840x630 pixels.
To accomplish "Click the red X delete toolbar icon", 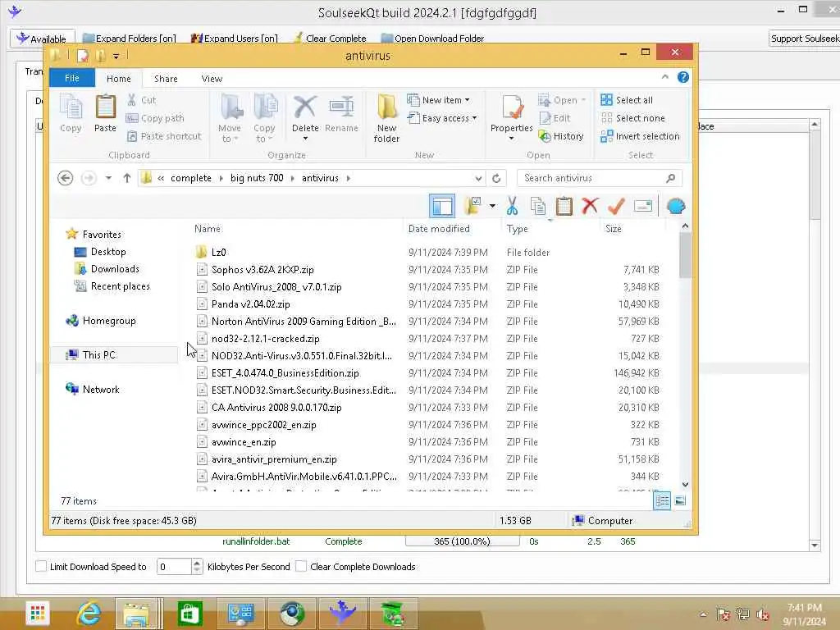I will click(x=590, y=206).
